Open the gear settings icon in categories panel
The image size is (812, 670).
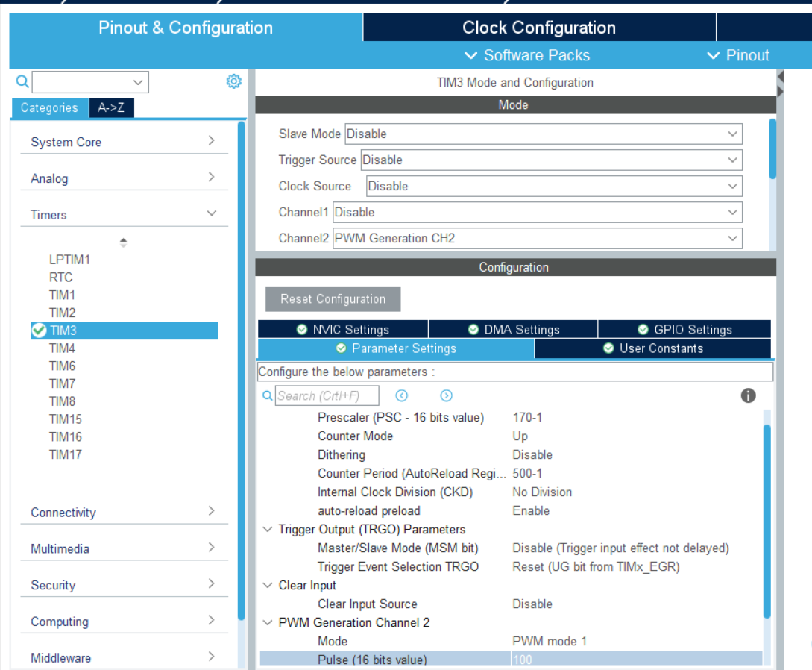[x=234, y=81]
